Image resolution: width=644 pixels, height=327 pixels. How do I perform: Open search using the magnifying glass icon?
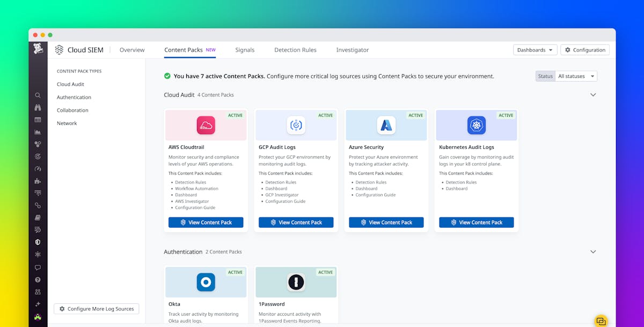(38, 95)
